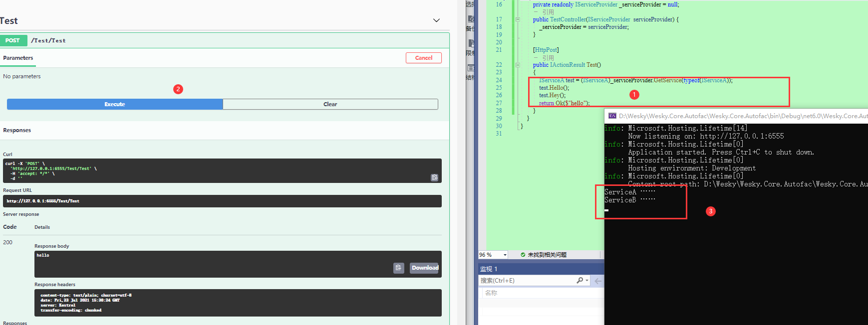
Task: Open the Watch search options dropdown arrow
Action: click(x=586, y=281)
